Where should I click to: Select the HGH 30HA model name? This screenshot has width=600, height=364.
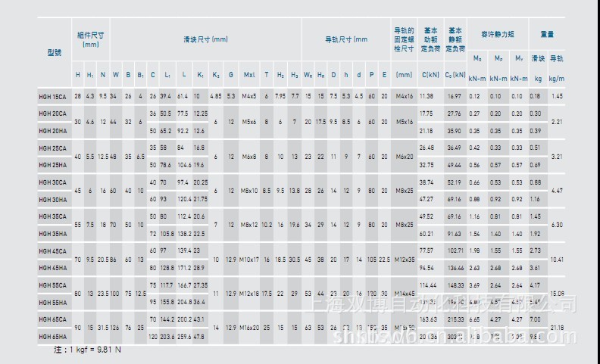[52, 198]
